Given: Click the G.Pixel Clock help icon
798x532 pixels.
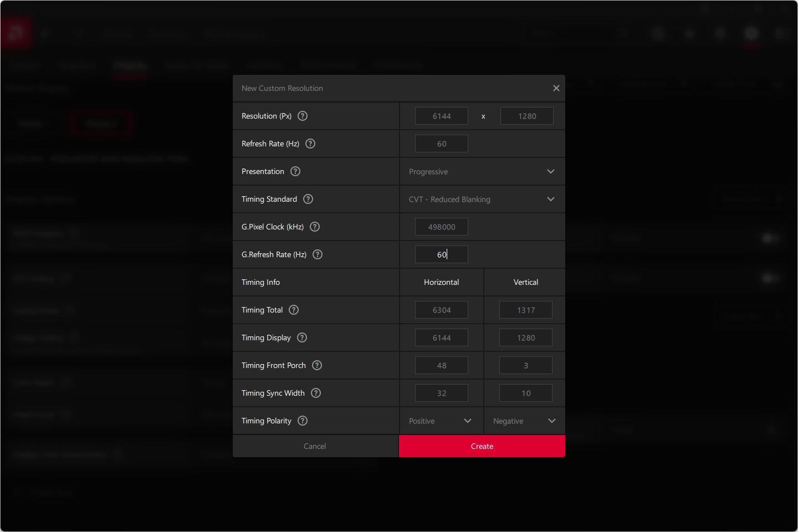Looking at the screenshot, I should click(315, 227).
